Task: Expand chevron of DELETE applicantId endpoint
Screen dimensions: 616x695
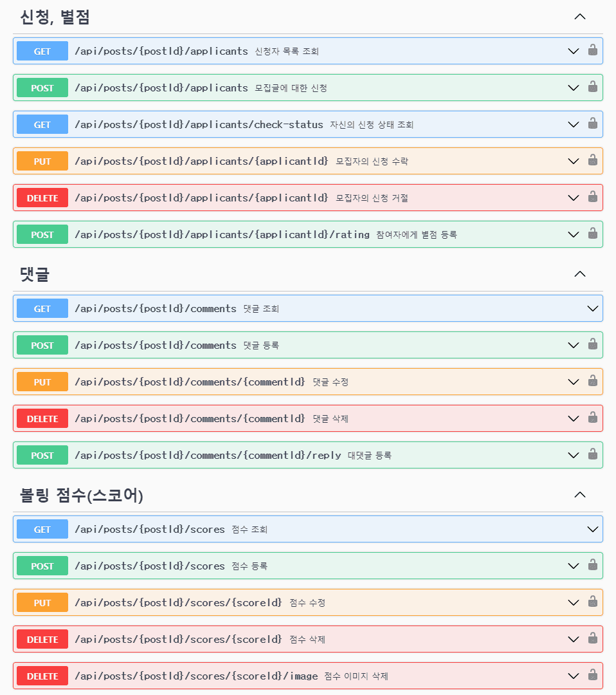Action: click(x=574, y=198)
